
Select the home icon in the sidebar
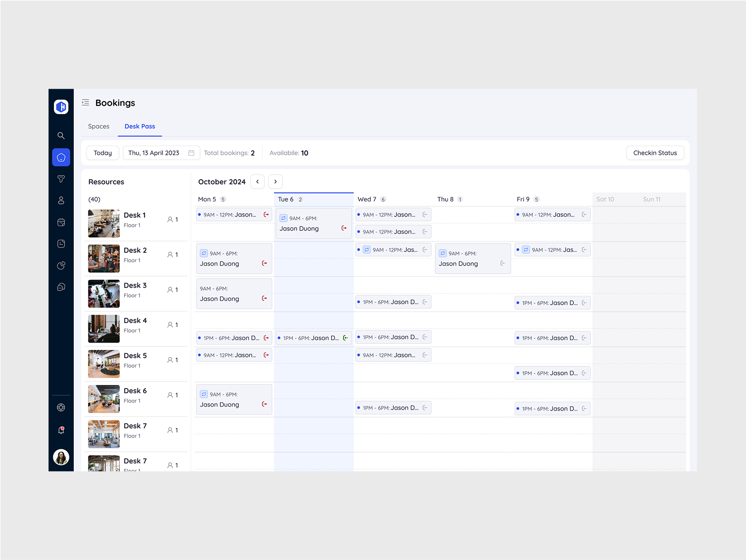coord(61,157)
